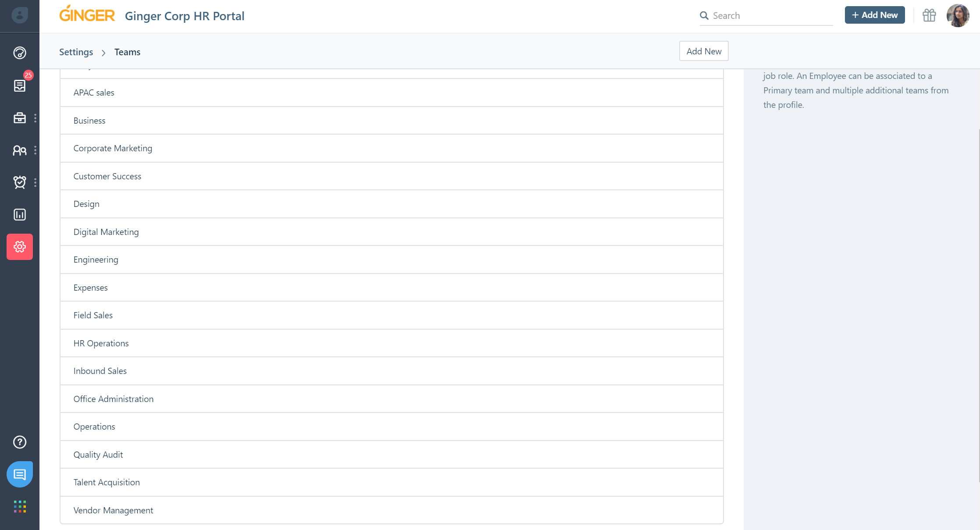This screenshot has width=980, height=530.
Task: Click the highlighted settings gear icon
Action: pyautogui.click(x=20, y=247)
